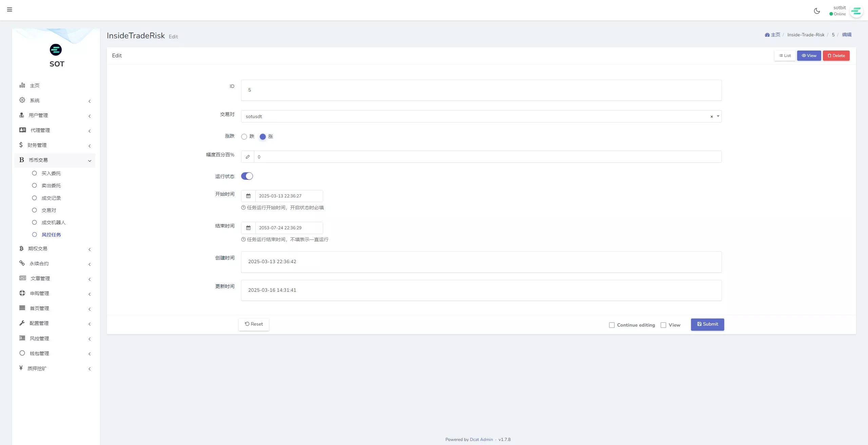868x445 pixels.
Task: Click the SOT logo in sidebar
Action: point(56,50)
